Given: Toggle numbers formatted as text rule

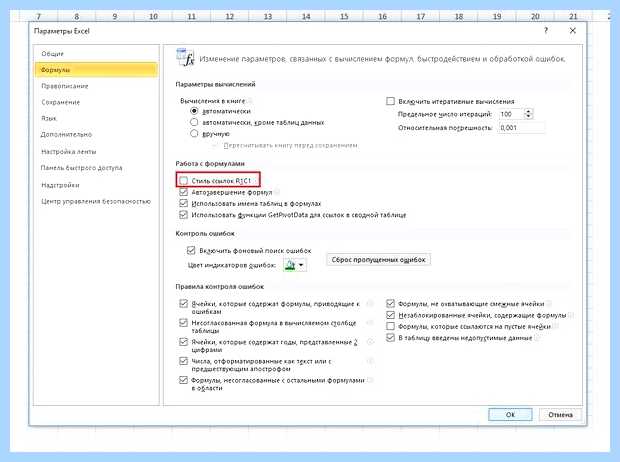Looking at the screenshot, I should click(183, 361).
